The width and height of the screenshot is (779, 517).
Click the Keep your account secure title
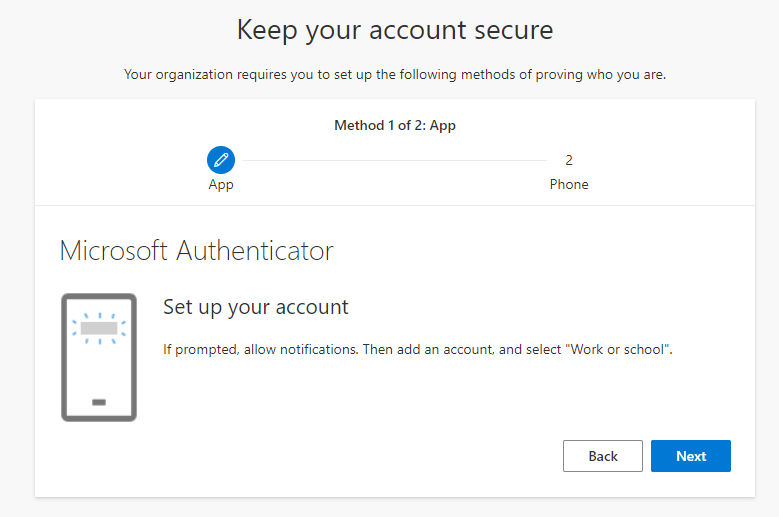(x=395, y=30)
